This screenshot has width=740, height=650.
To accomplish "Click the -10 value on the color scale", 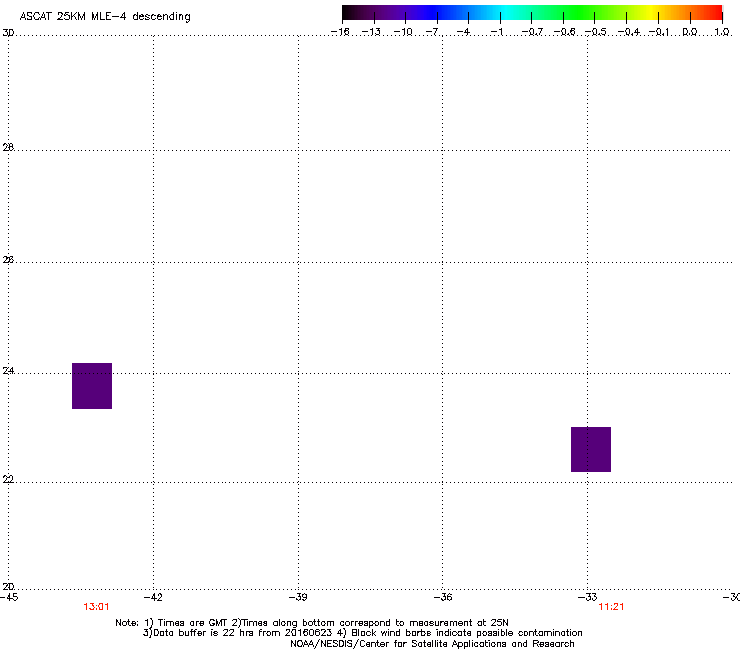I will (x=403, y=32).
